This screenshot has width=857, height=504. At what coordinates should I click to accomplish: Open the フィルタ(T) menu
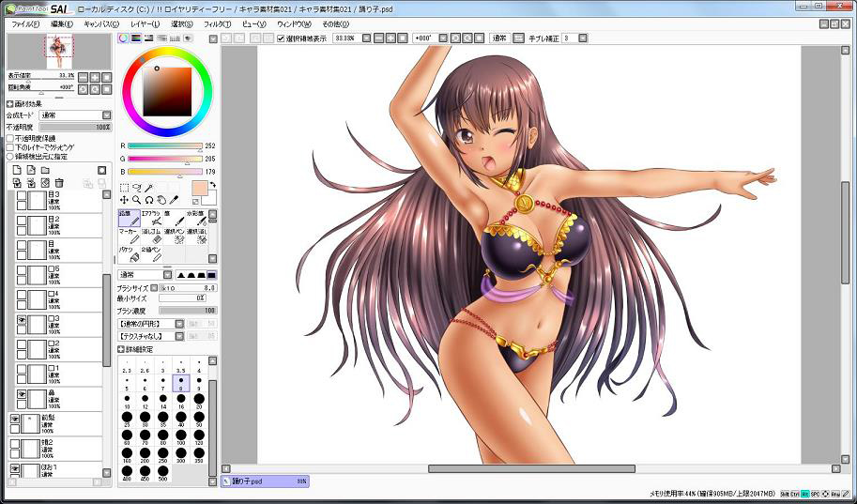pyautogui.click(x=217, y=23)
